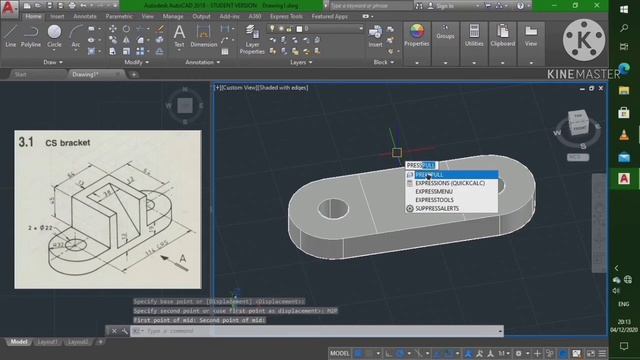Expand the Modify panel dropdown

(136, 62)
